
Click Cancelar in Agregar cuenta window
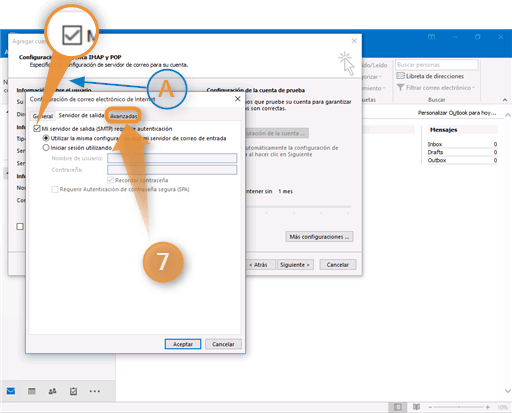click(x=338, y=265)
